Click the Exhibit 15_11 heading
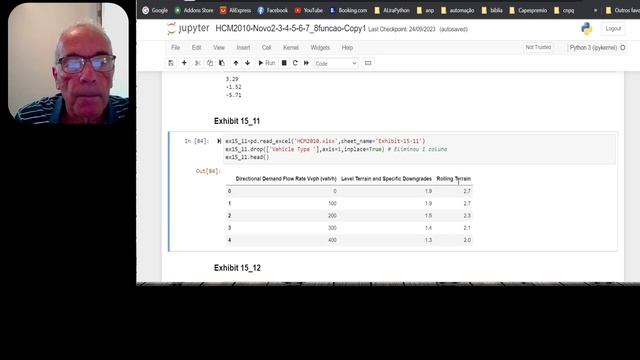The image size is (640, 360). tap(237, 121)
